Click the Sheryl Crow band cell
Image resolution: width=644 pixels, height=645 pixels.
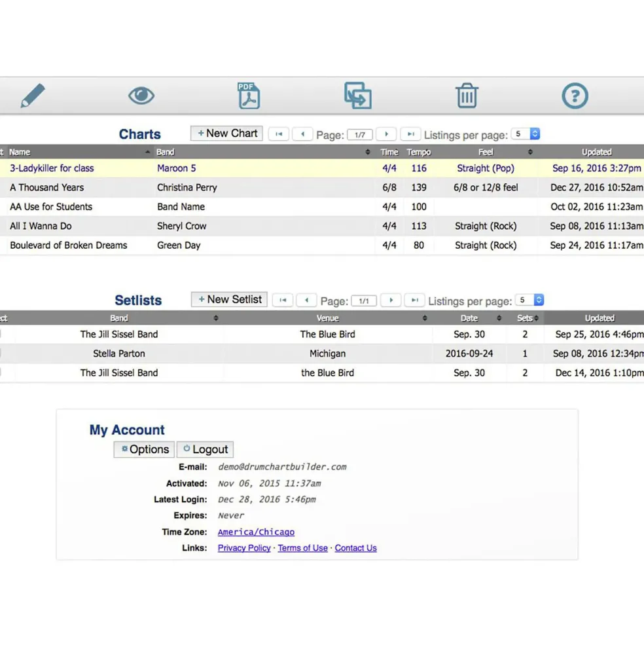pyautogui.click(x=182, y=227)
